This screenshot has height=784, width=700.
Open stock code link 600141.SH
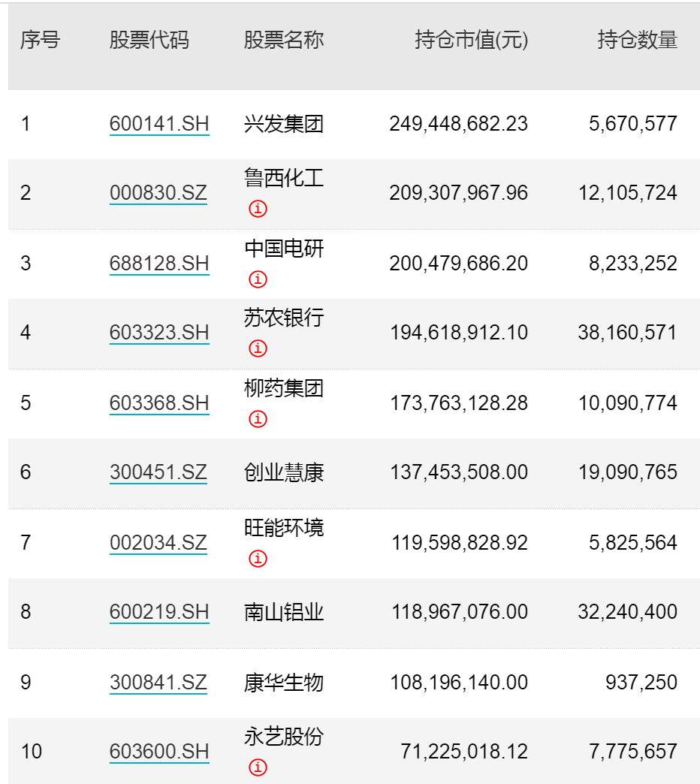tap(159, 124)
